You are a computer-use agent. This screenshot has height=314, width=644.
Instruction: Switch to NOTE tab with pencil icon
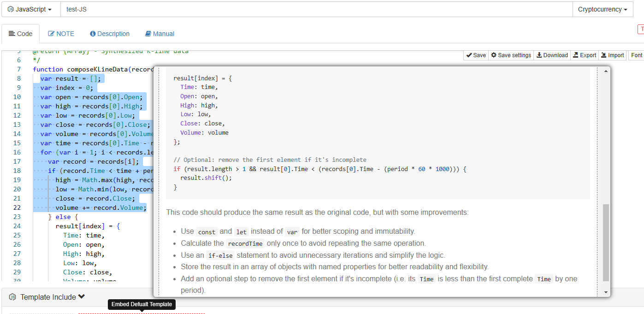(x=61, y=34)
